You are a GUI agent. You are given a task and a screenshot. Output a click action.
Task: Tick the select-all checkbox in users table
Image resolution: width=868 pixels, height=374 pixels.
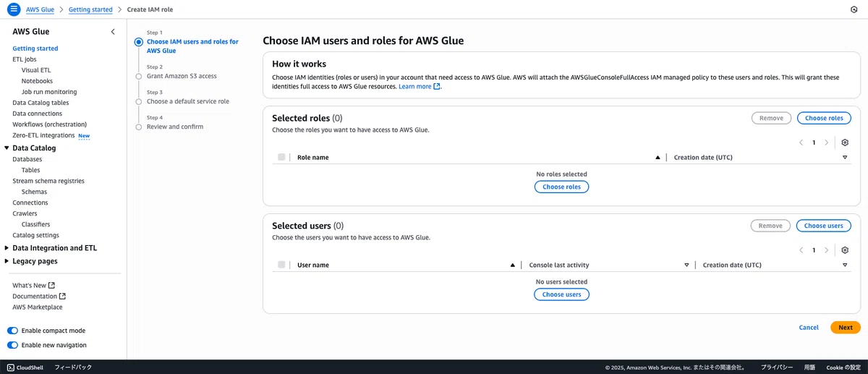[x=281, y=265]
